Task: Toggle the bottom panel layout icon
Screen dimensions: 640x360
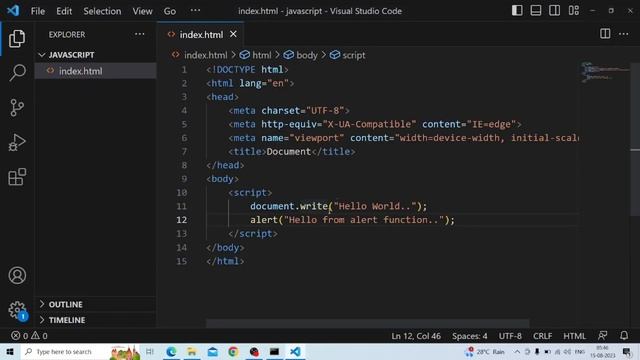Action: point(536,11)
